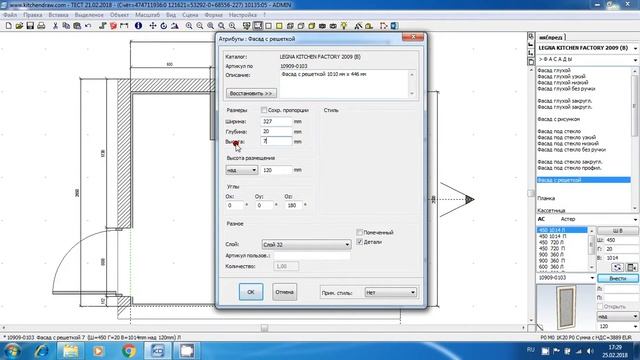The height and width of the screenshot is (360, 640).
Task: Click the door facade preview thumbnail
Action: (566, 307)
